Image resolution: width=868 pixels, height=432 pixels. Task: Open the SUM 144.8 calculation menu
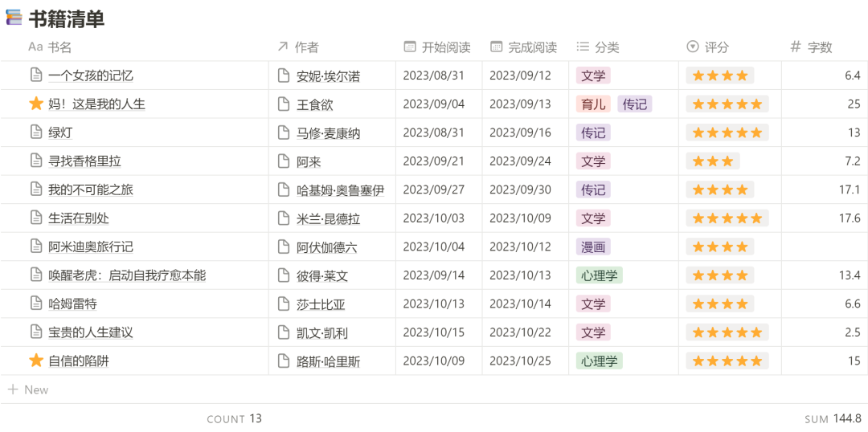[833, 418]
